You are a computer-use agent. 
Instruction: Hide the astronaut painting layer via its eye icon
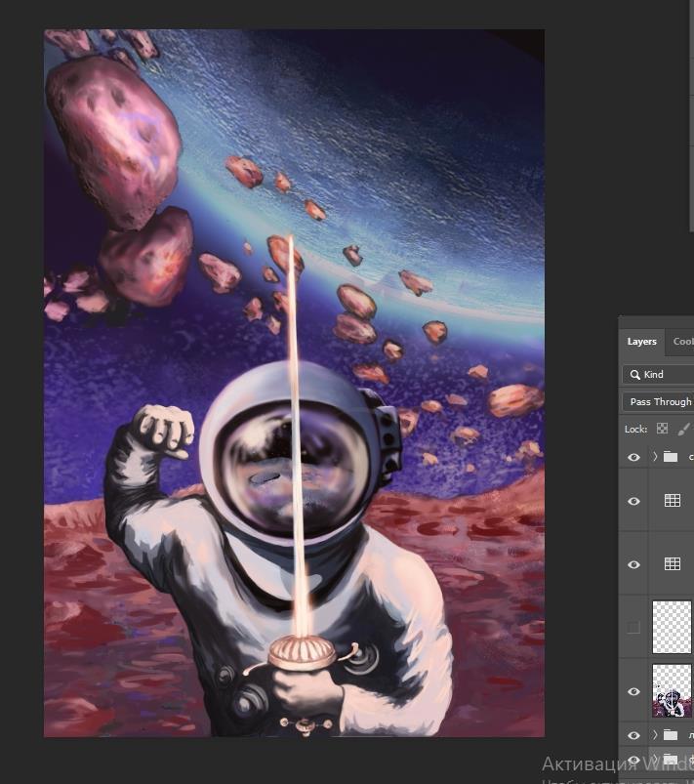633,691
